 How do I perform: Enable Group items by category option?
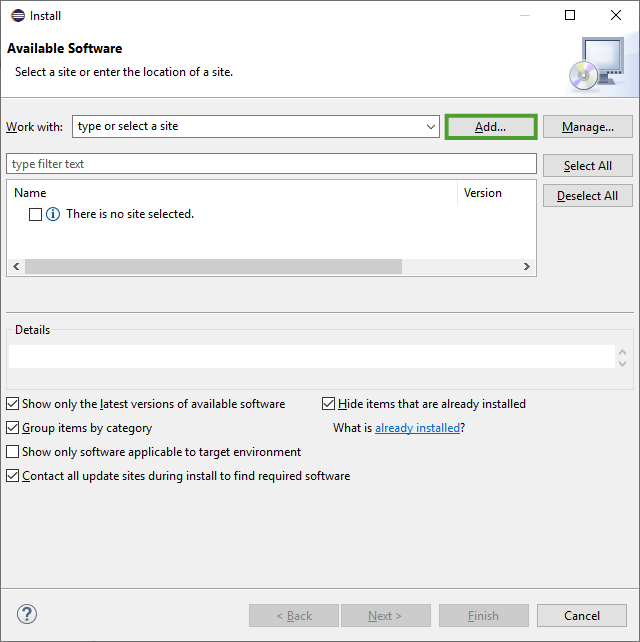(13, 428)
